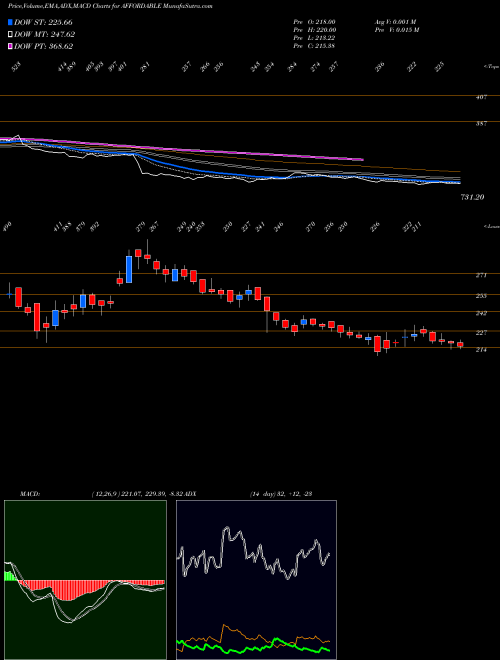Click the Pre V: 0.015 M value
The image size is (500, 660).
tap(396, 30)
